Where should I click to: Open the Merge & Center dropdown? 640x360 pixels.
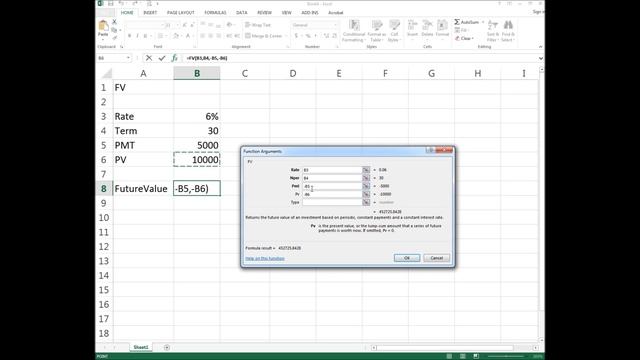286,36
